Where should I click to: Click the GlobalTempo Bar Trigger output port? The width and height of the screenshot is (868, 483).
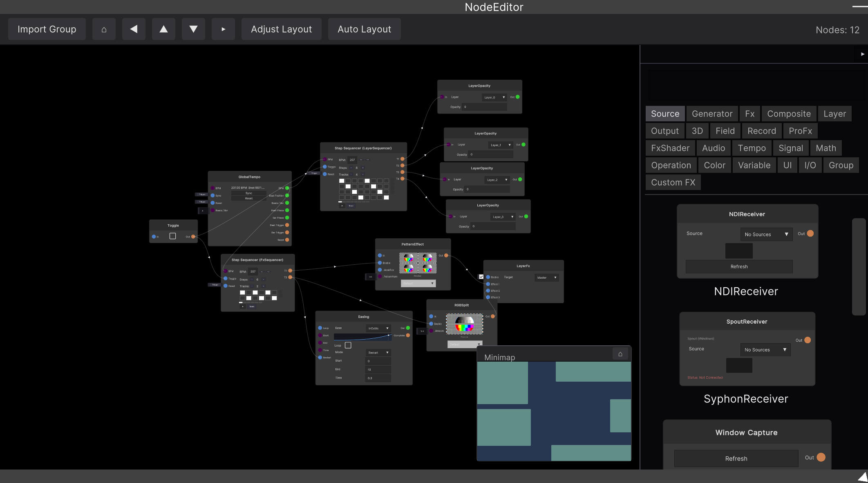click(287, 233)
